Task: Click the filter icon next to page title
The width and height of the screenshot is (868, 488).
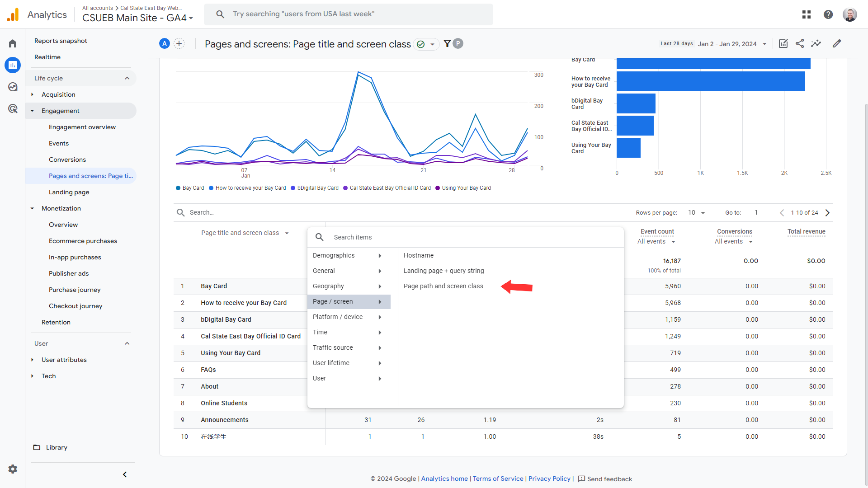Action: [x=447, y=43]
